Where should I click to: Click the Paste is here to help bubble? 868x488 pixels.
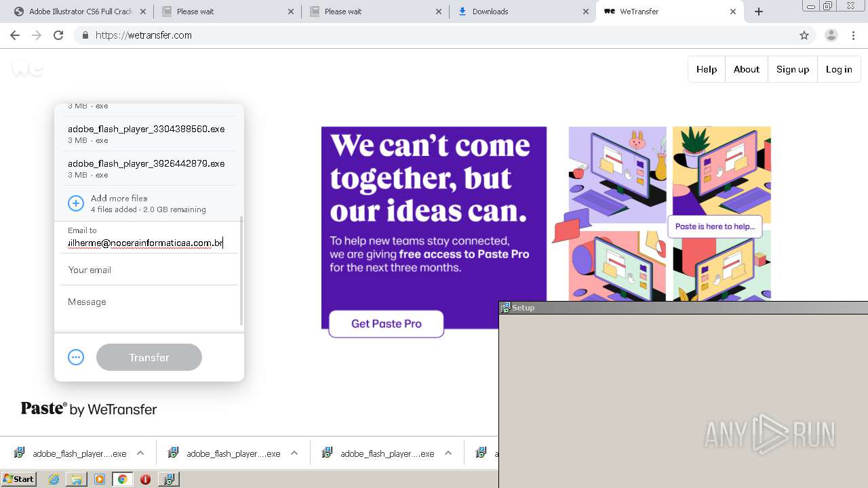(715, 226)
